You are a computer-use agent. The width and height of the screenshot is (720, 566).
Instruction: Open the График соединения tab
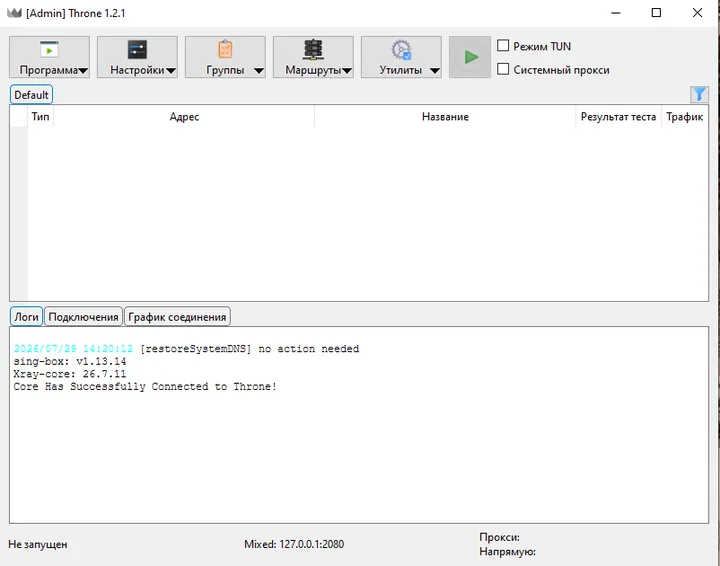(177, 317)
